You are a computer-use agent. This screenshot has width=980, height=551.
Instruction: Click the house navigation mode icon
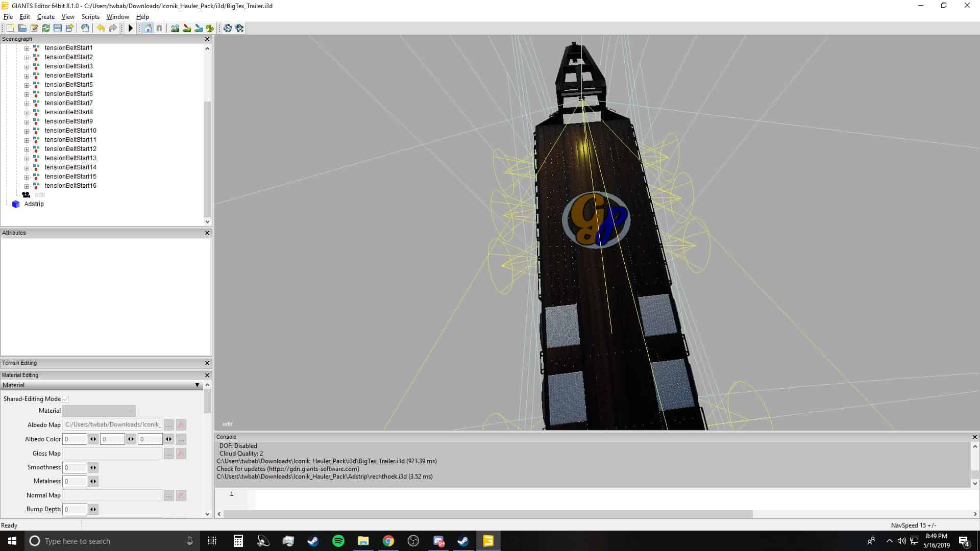(148, 28)
